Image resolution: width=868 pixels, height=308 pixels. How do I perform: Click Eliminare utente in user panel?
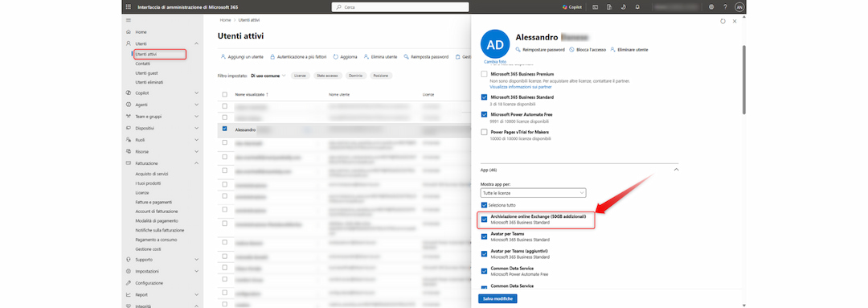coord(628,49)
